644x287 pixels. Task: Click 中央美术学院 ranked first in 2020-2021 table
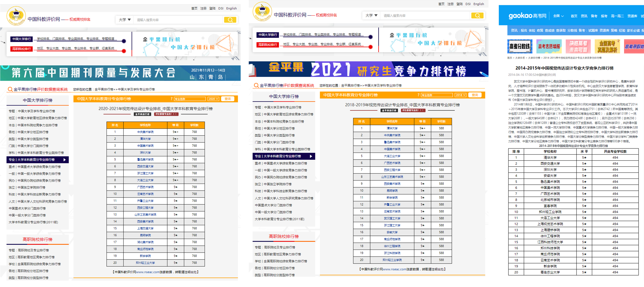(x=145, y=132)
